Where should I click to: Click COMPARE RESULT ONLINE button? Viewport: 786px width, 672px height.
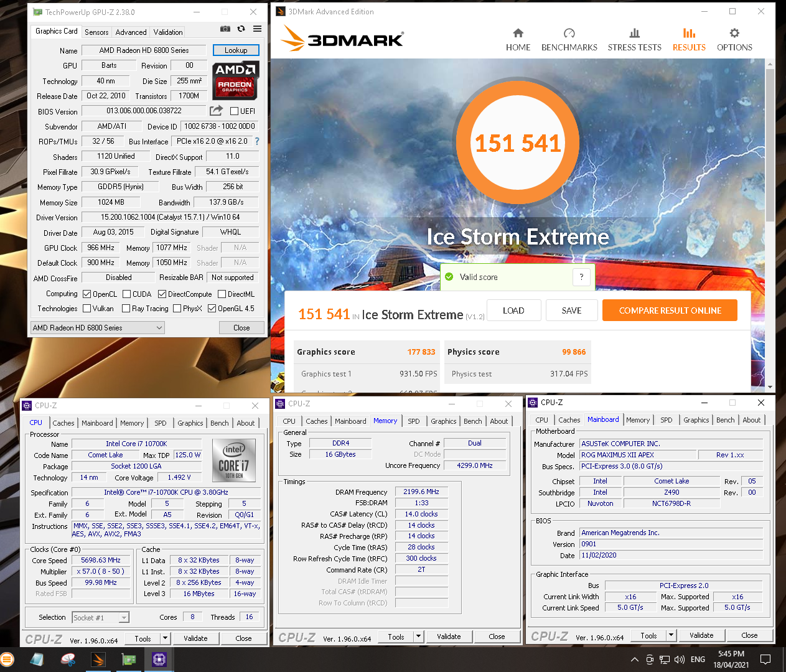click(670, 310)
